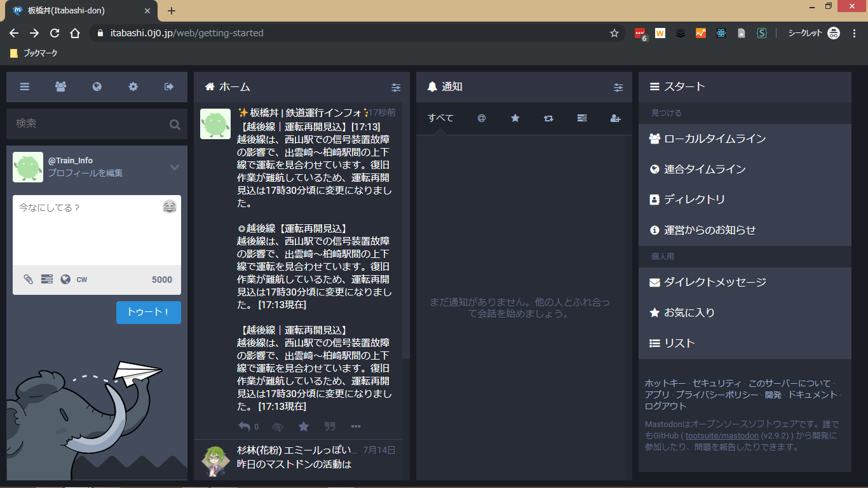Toggle the CW content warning button
Screen dimensions: 868x488
(x=82, y=280)
